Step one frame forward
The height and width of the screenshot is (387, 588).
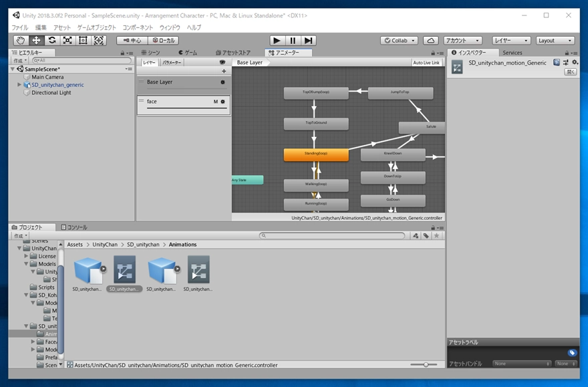pyautogui.click(x=308, y=41)
